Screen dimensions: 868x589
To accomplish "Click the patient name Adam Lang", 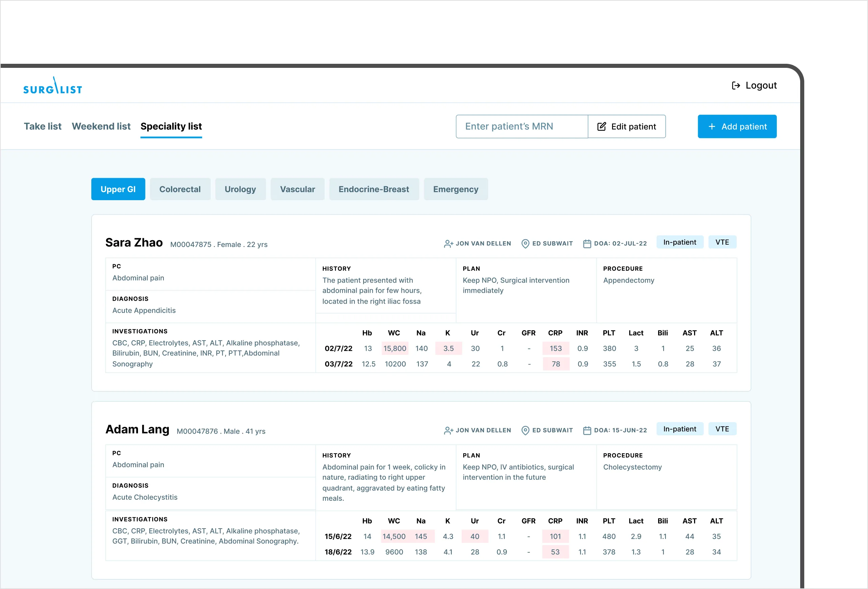I will [137, 430].
